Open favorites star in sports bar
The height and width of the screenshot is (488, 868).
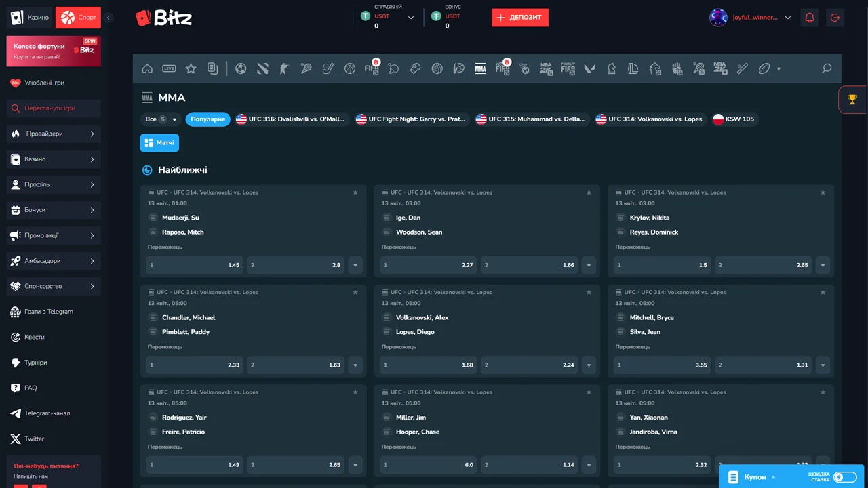(x=191, y=68)
